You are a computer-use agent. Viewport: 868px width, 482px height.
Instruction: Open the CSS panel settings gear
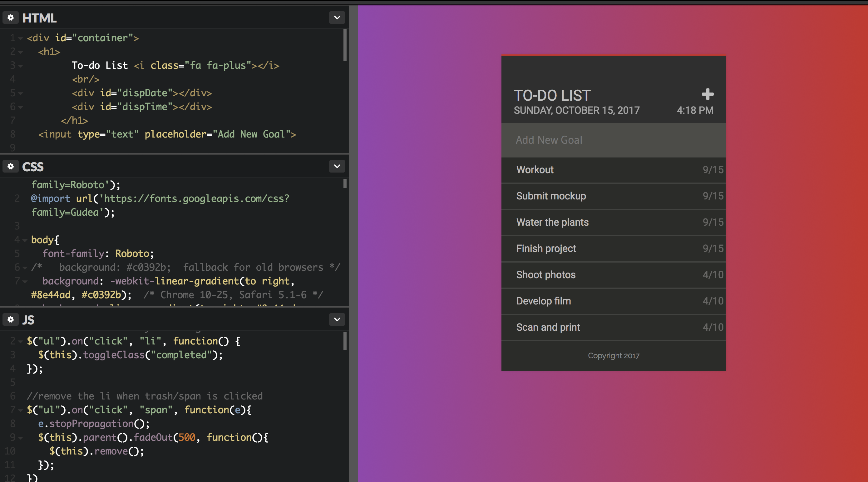pos(10,166)
